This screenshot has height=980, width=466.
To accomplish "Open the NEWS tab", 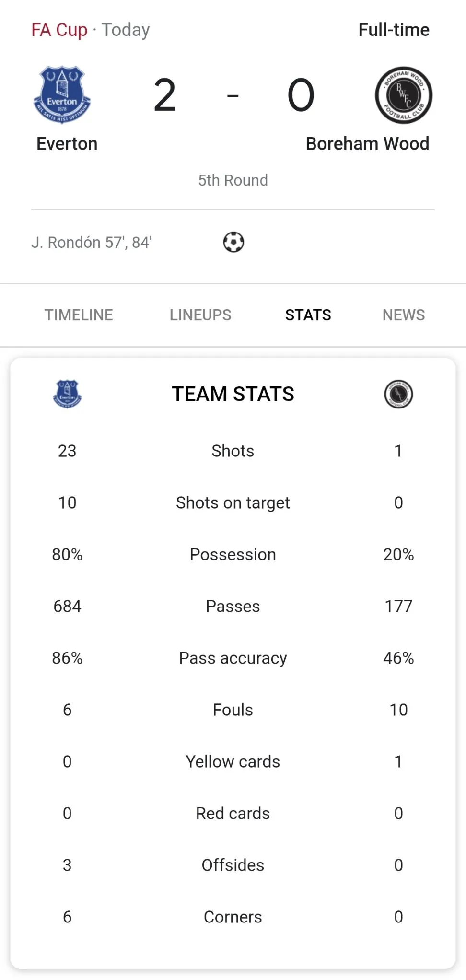I will (403, 315).
